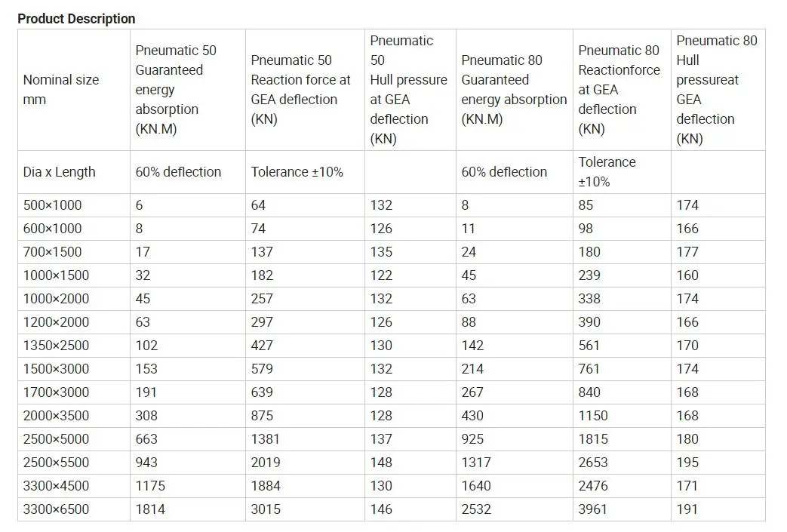
Task: Click the 579 value in 1500×3000 row
Action: (262, 369)
